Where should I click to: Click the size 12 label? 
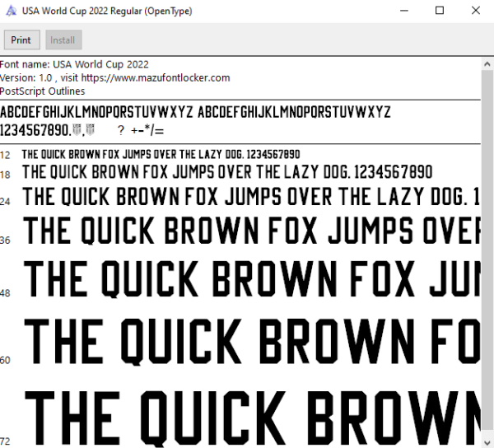pos(5,156)
